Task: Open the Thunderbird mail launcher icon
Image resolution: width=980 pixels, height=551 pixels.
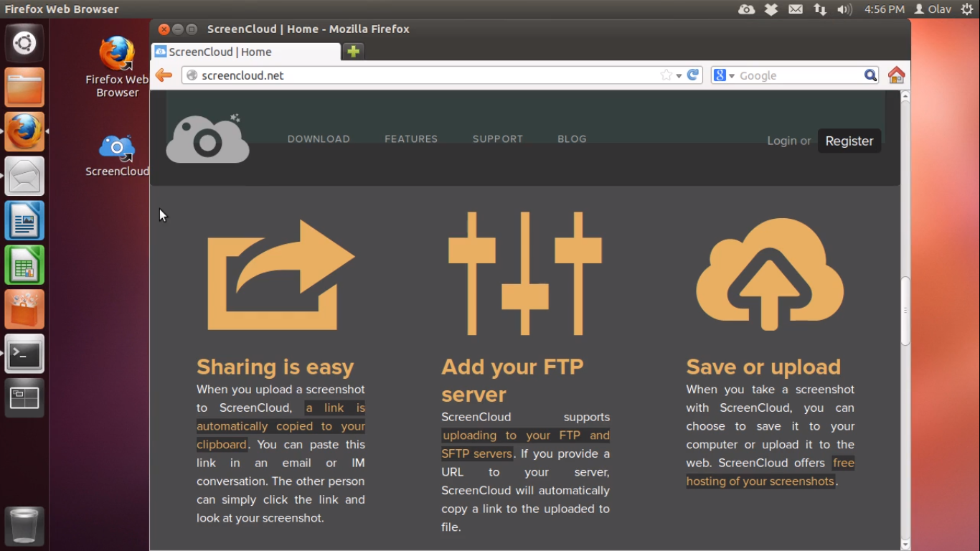Action: click(x=24, y=176)
